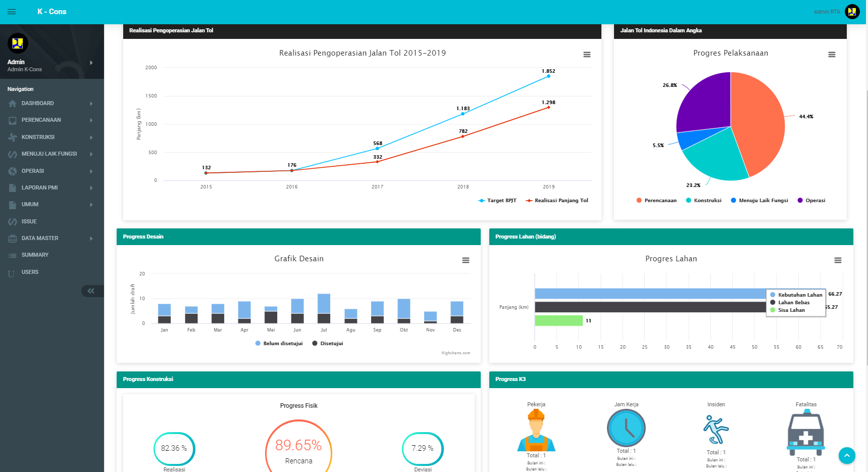Collapse the sidebar with double-chevron button

tap(91, 291)
